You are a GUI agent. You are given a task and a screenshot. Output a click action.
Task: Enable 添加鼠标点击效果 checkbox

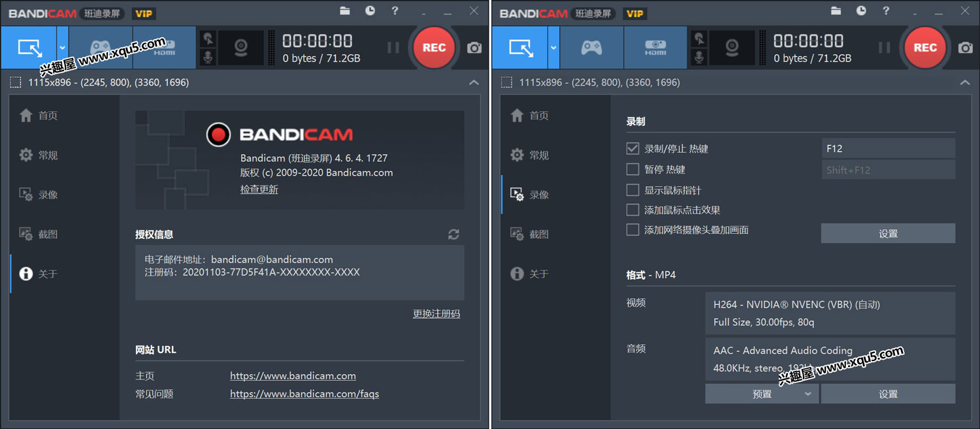(632, 210)
